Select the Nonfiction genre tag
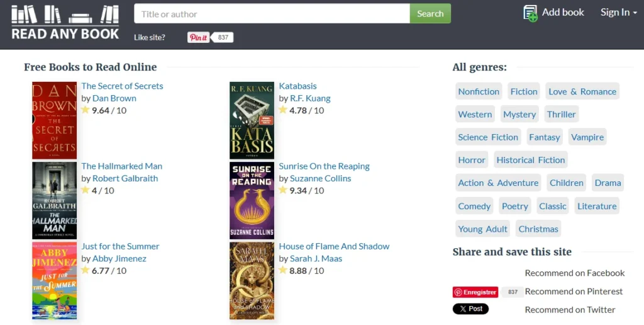 [479, 91]
